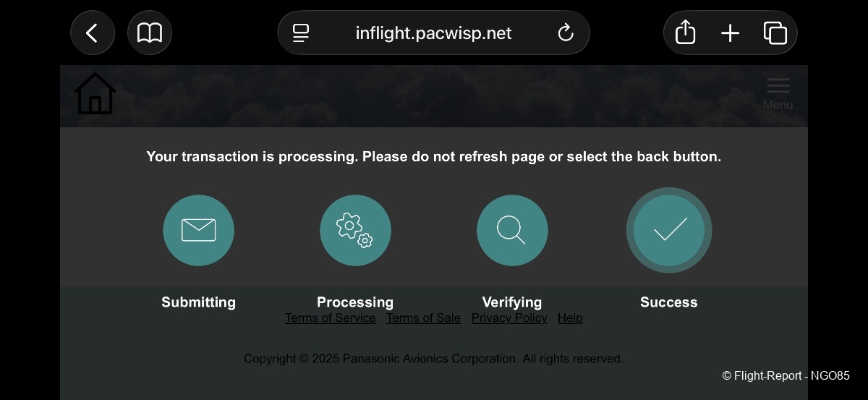Open the Privacy Policy link
This screenshot has width=868, height=400.
point(509,318)
